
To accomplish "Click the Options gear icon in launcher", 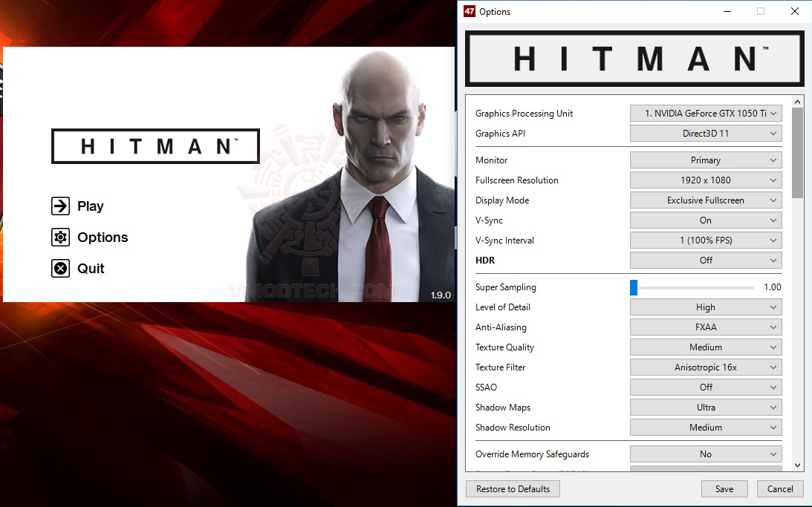I will [61, 237].
